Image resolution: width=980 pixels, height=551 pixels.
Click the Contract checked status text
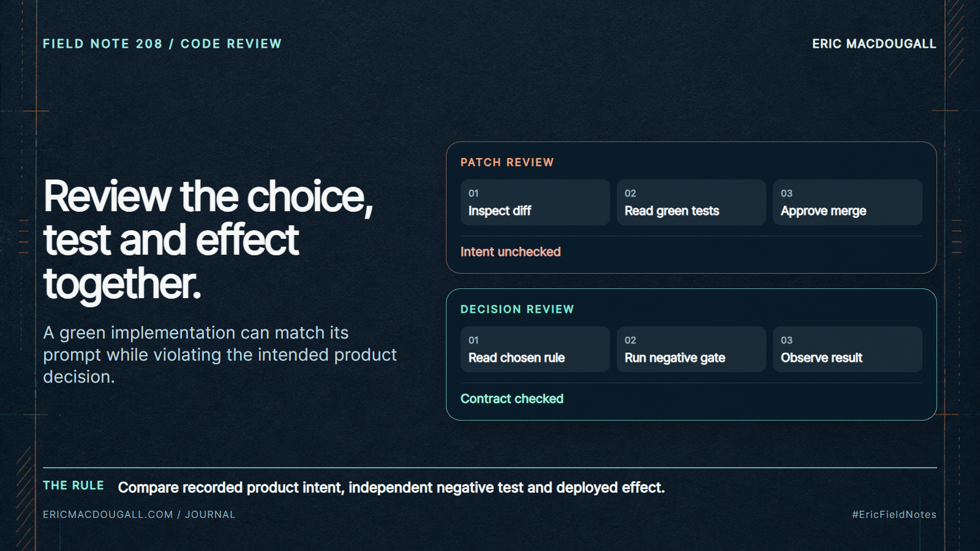pyautogui.click(x=512, y=399)
